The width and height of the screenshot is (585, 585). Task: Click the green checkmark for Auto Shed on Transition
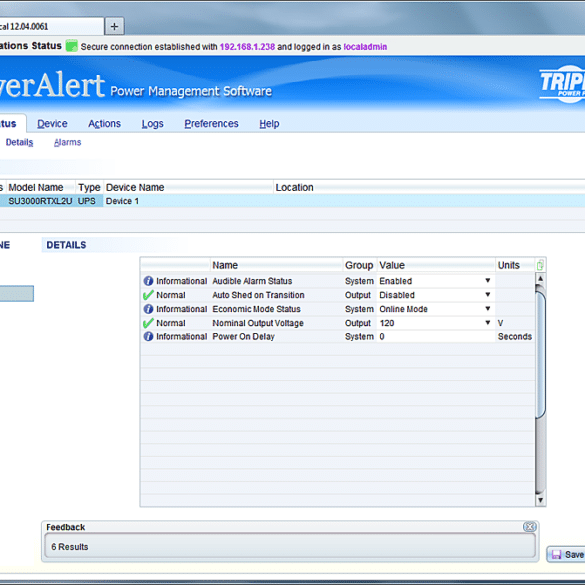[x=148, y=295]
